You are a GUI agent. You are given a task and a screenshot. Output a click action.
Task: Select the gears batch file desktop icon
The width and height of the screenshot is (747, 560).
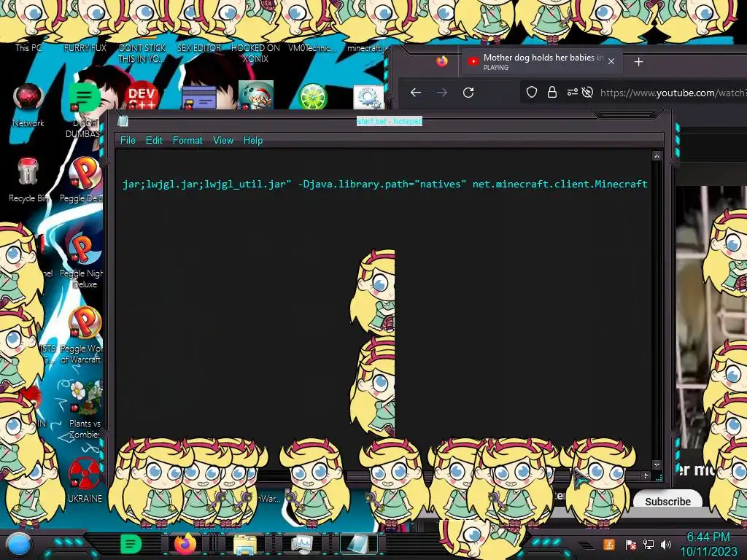coord(368,97)
